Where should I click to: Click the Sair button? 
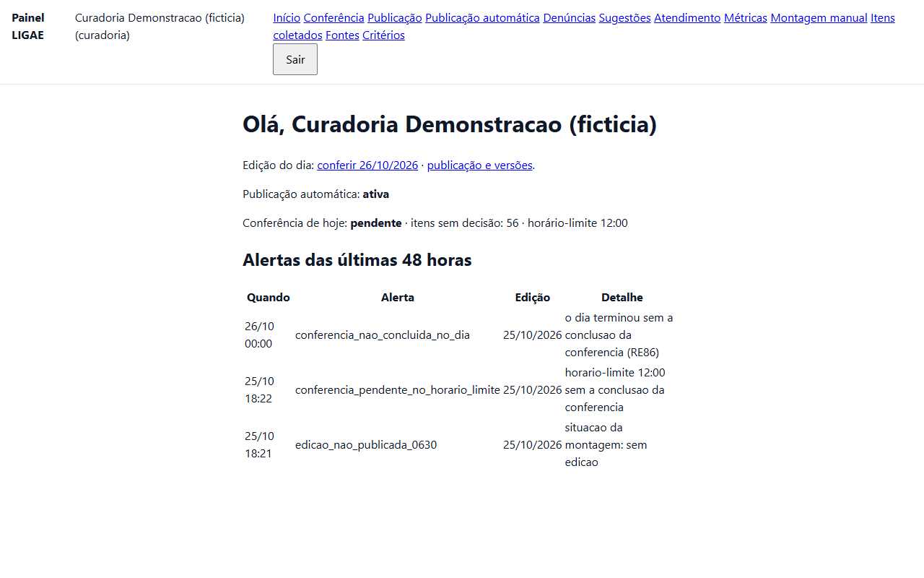(295, 59)
